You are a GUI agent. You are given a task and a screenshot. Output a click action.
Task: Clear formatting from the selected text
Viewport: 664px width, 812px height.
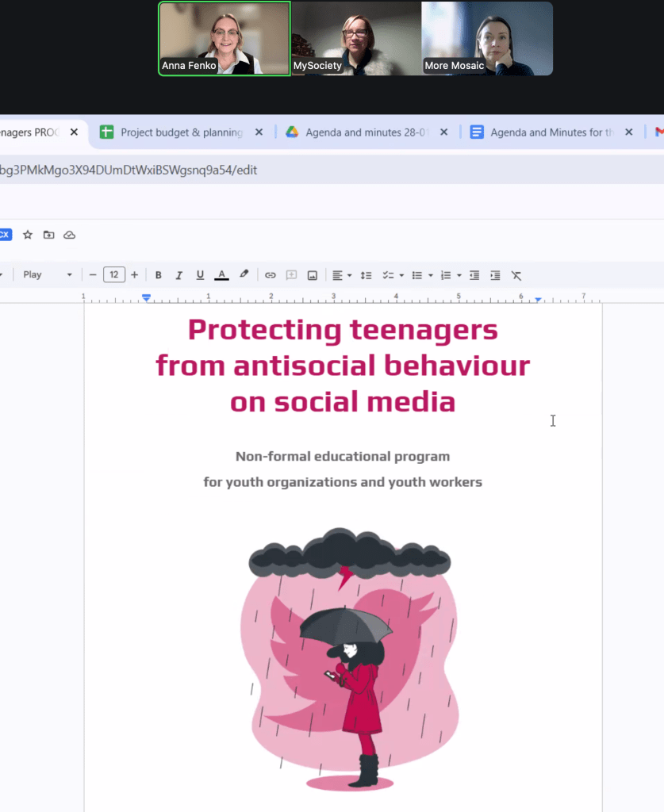516,275
